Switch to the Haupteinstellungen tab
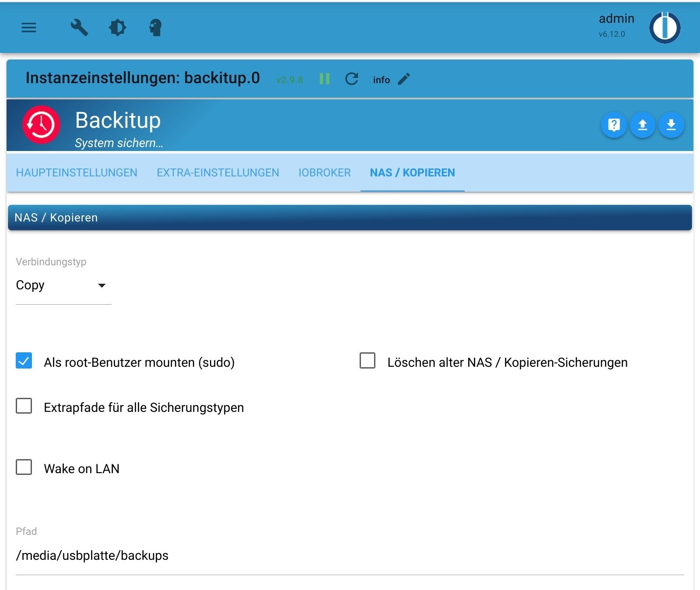 coord(77,173)
